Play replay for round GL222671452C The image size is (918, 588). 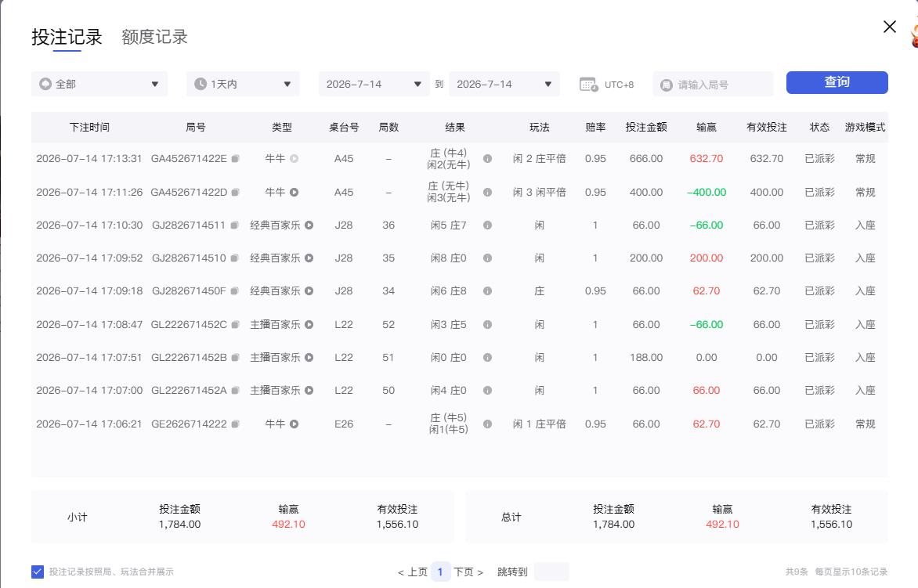[x=309, y=325]
